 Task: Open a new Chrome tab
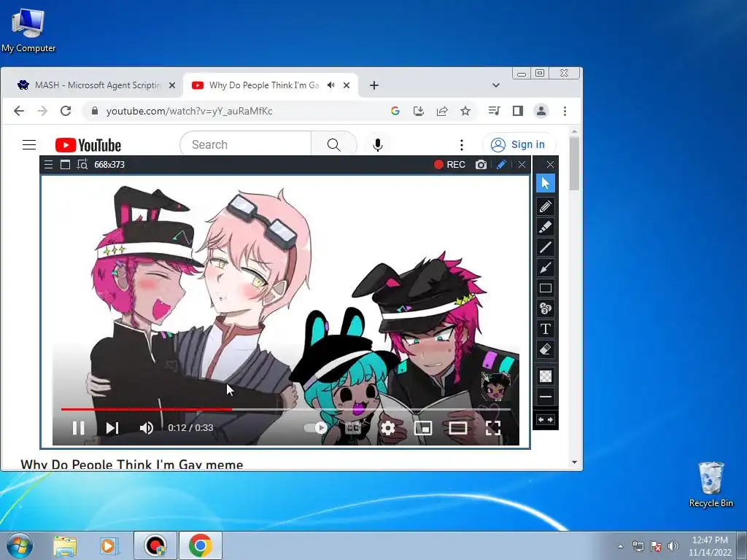pyautogui.click(x=374, y=85)
